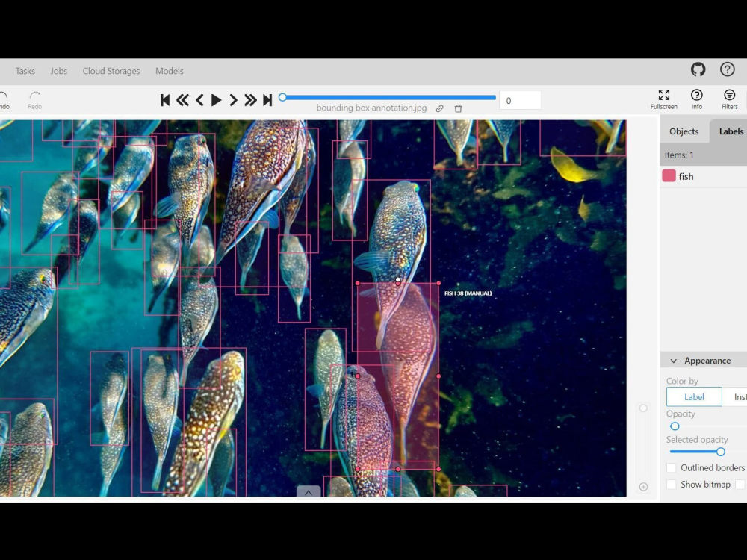Screen dimensions: 747x560
Task: Open the job Info panel
Action: click(x=696, y=99)
